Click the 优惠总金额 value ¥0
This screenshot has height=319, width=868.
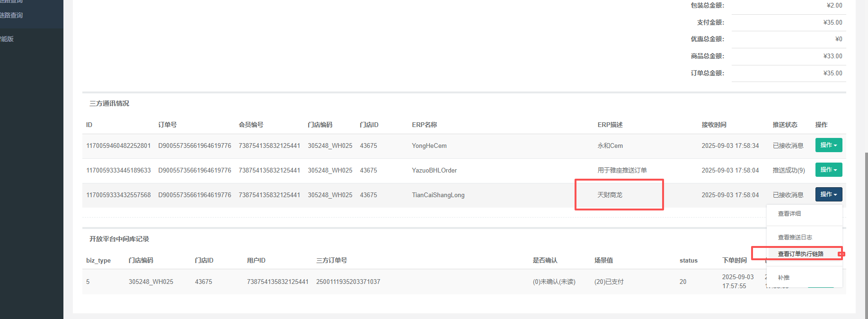tap(838, 39)
